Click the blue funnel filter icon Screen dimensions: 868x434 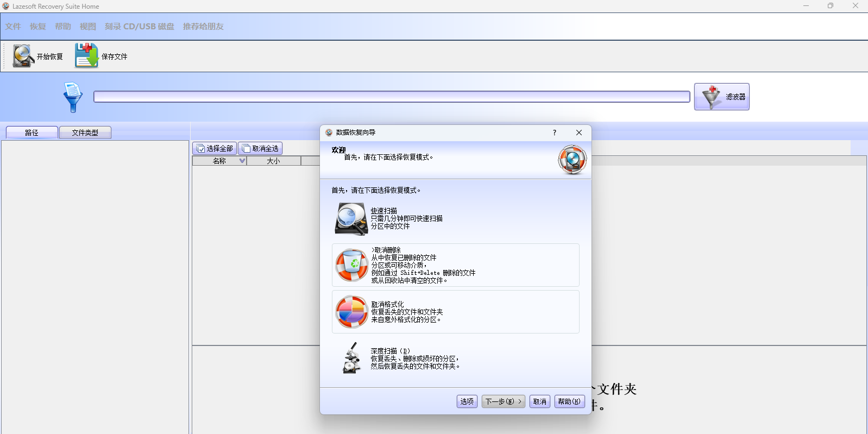click(73, 97)
